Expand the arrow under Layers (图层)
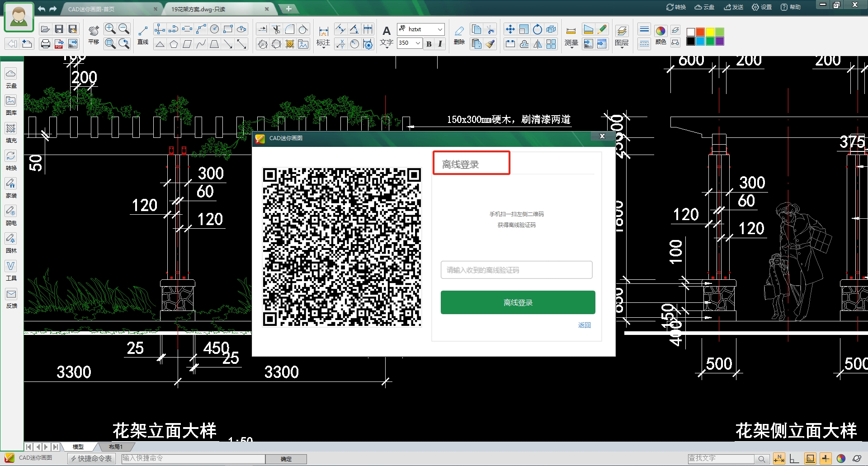The height and width of the screenshot is (466, 868). tap(622, 48)
